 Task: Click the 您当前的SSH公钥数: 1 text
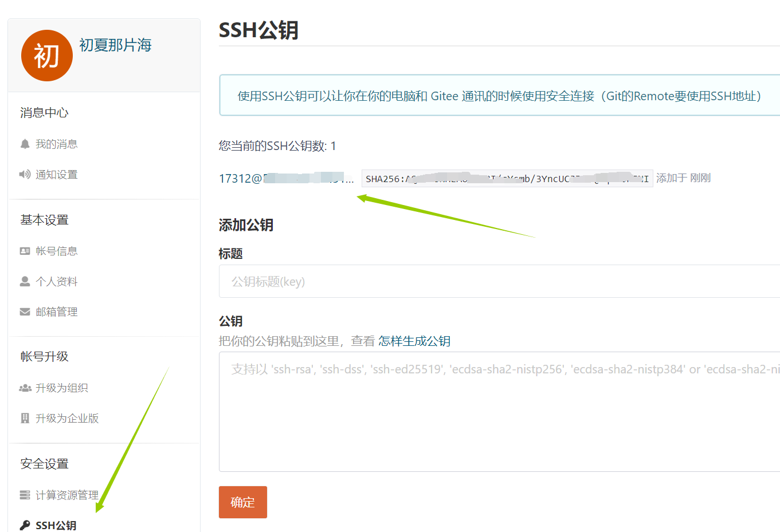click(x=277, y=146)
